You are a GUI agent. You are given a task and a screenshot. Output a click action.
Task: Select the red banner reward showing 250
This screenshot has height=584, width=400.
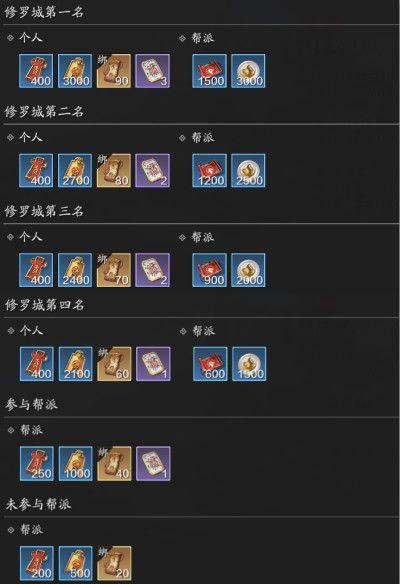[37, 464]
